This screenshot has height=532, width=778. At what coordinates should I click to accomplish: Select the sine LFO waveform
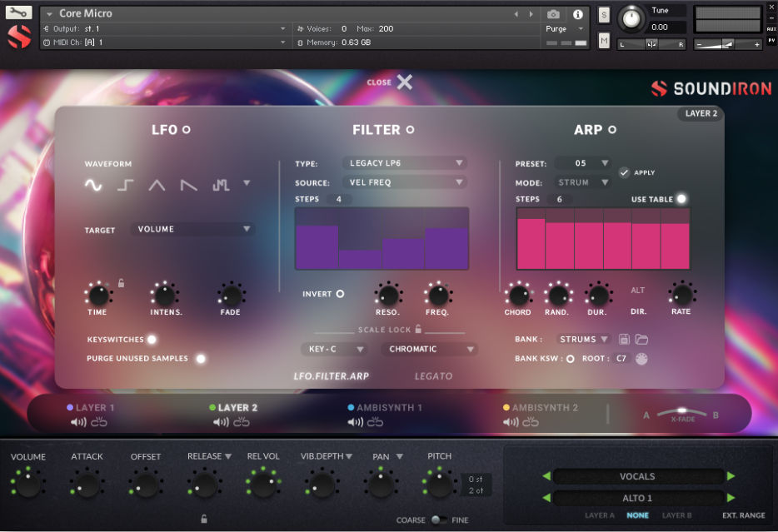point(93,186)
